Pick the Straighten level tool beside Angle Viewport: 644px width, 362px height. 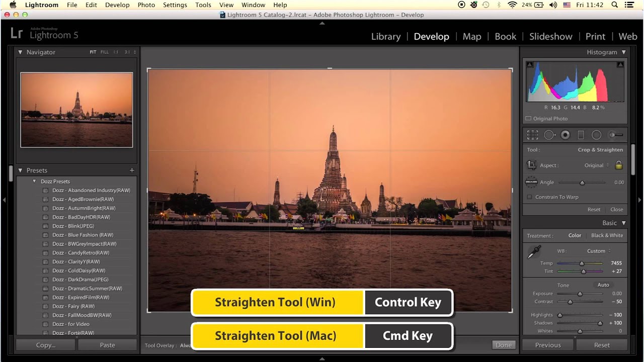point(531,182)
